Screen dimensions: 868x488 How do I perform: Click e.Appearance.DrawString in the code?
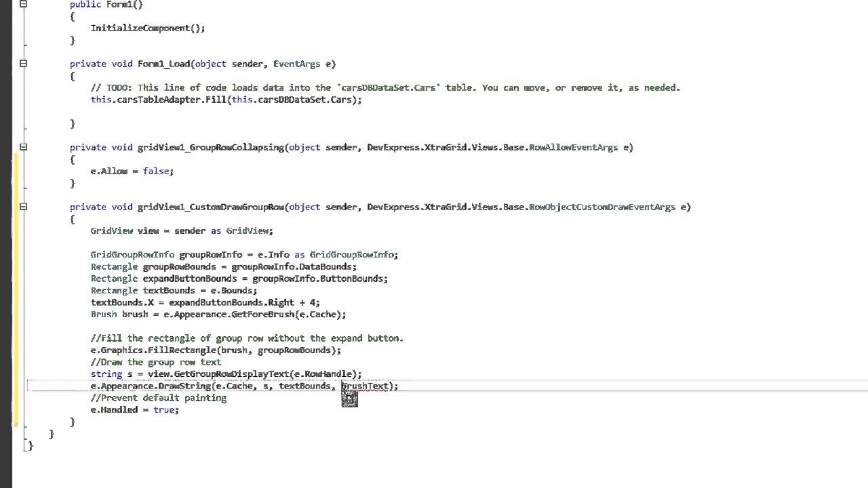[x=151, y=386]
